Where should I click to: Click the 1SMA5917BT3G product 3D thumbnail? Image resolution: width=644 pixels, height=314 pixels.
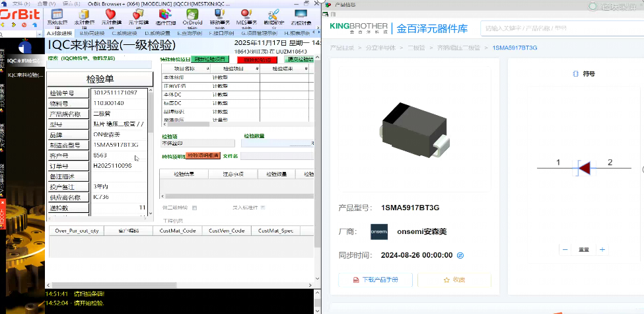pos(414,130)
